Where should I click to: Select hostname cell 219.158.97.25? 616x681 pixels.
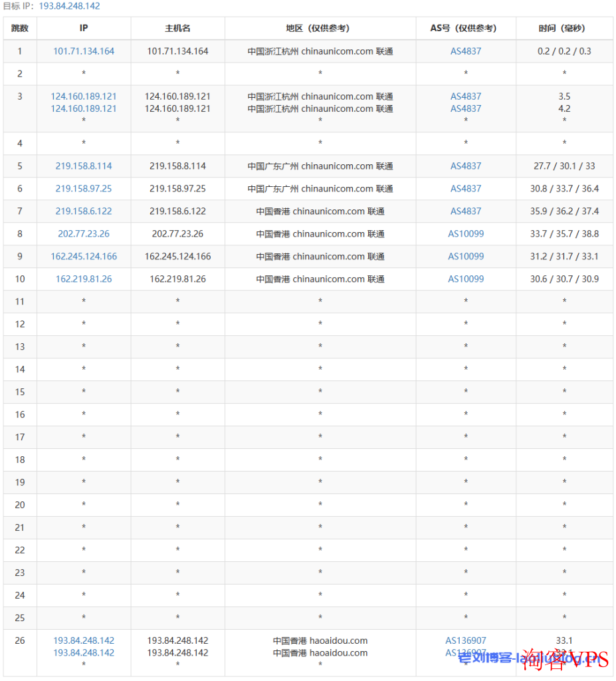177,188
